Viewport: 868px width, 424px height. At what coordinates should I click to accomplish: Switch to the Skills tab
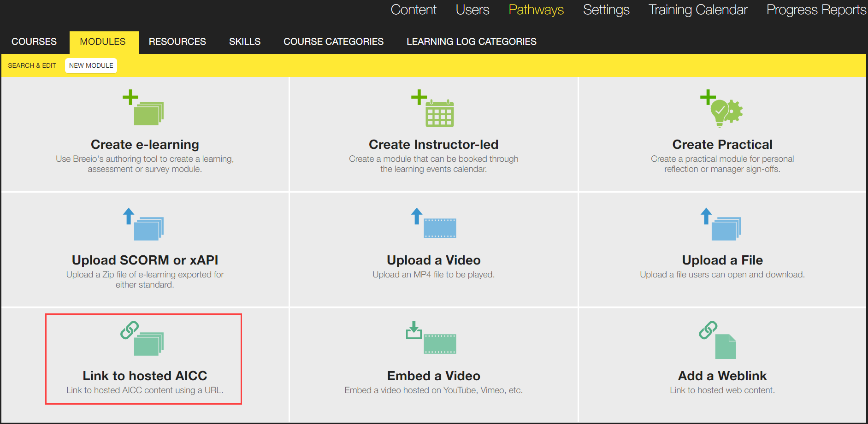pyautogui.click(x=245, y=41)
